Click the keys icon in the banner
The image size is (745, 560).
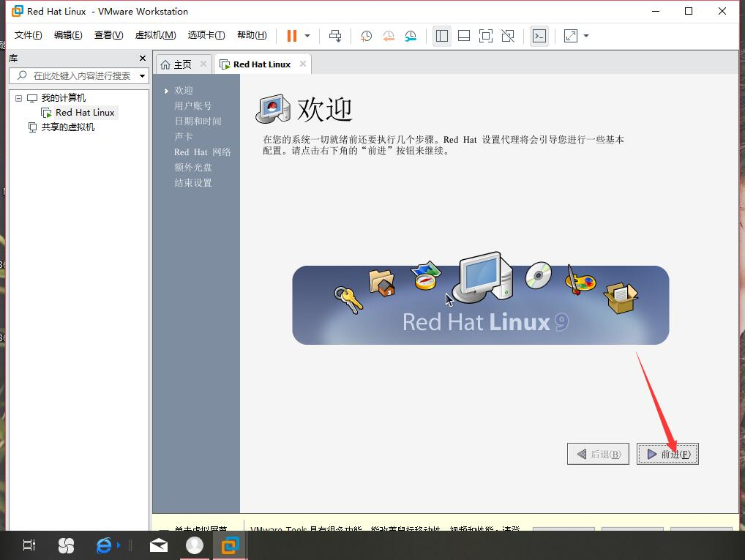click(348, 300)
